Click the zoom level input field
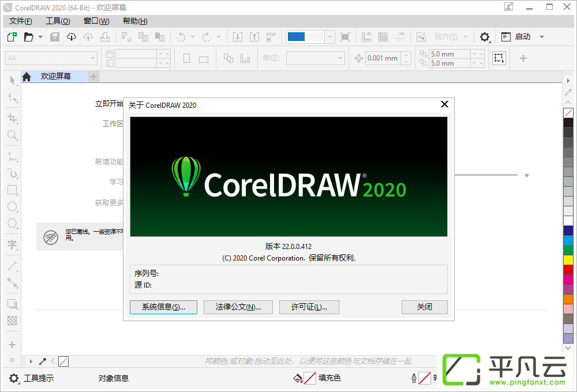This screenshot has width=577, height=392. [305, 37]
